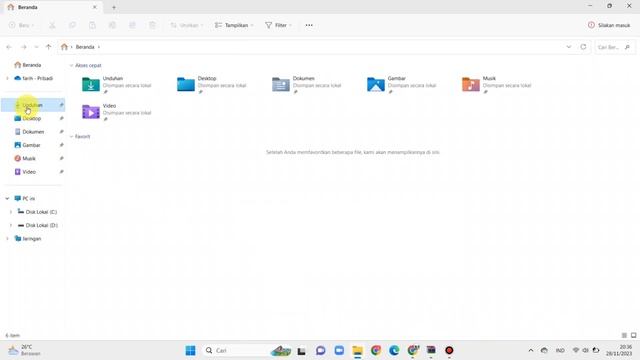This screenshot has height=360, width=640.
Task: Select the Video folder icon in quick access
Action: (x=91, y=112)
